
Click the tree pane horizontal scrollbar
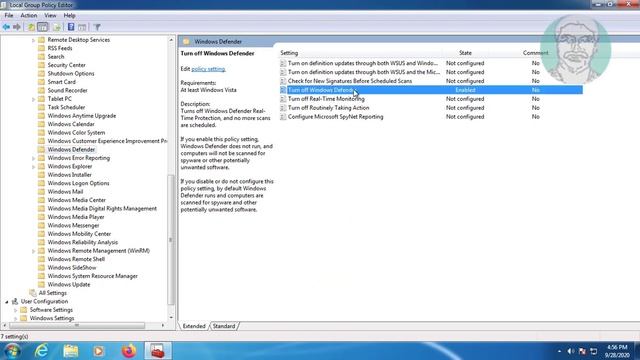point(77,326)
